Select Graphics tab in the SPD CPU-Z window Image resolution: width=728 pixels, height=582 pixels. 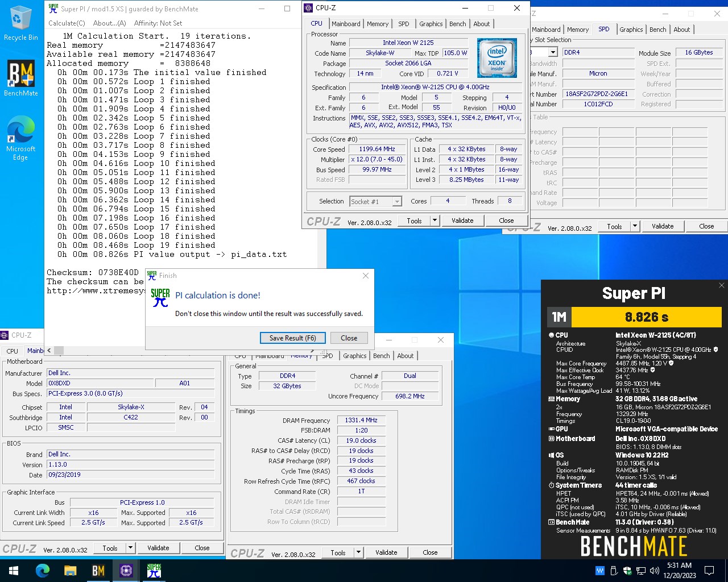[631, 30]
